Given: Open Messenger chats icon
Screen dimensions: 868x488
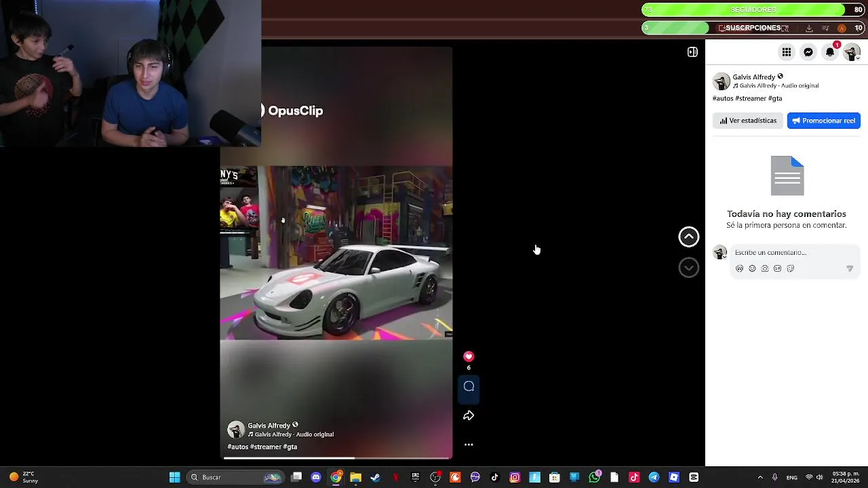Looking at the screenshot, I should tap(808, 52).
